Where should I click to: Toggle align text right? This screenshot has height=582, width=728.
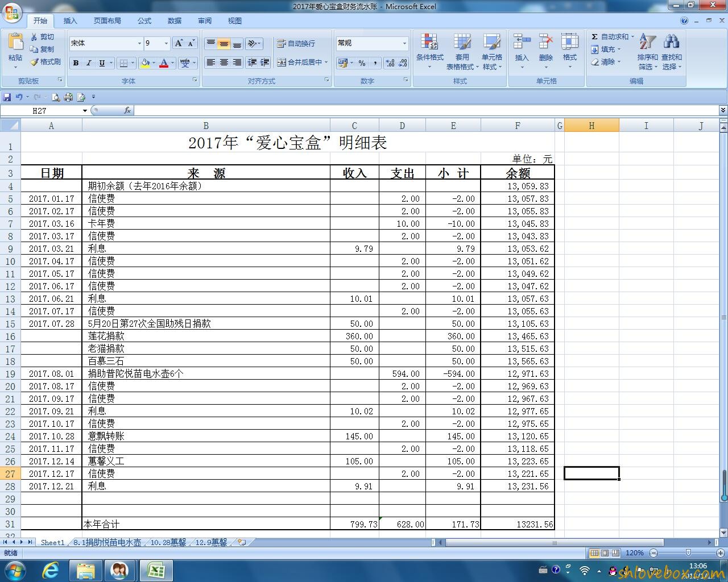tap(237, 63)
